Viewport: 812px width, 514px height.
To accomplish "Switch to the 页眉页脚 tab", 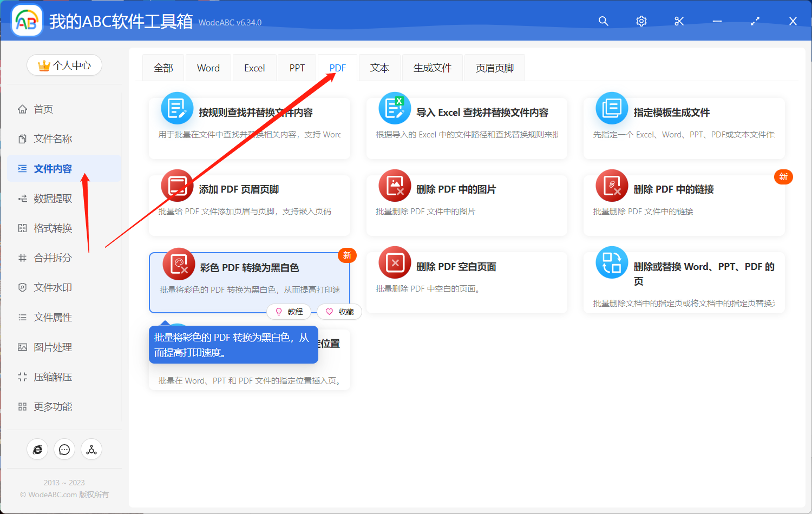I will click(494, 67).
